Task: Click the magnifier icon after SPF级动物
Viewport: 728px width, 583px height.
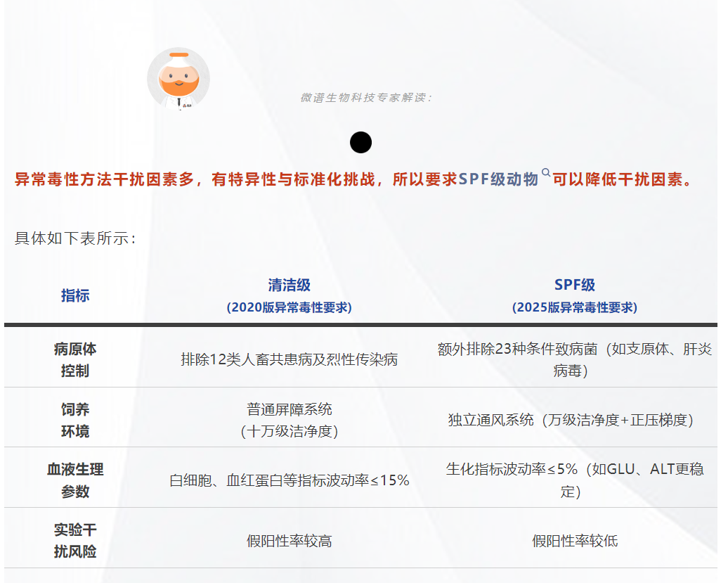Action: pyautogui.click(x=546, y=173)
